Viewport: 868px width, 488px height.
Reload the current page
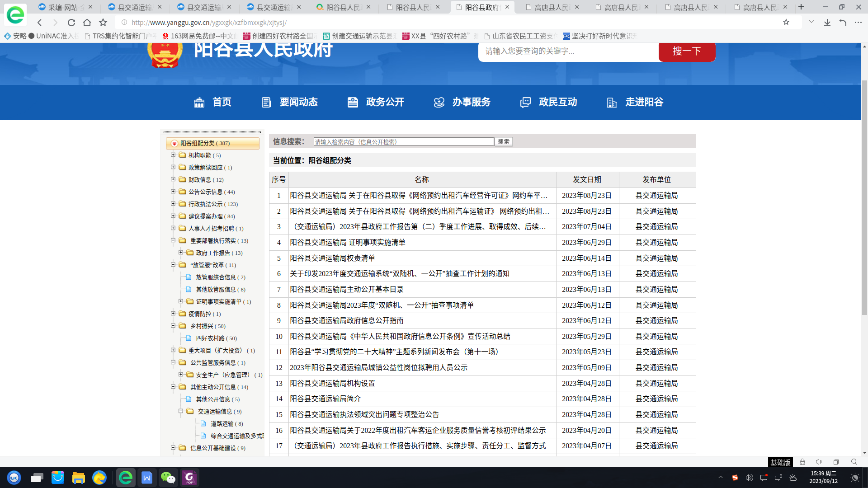(71, 23)
